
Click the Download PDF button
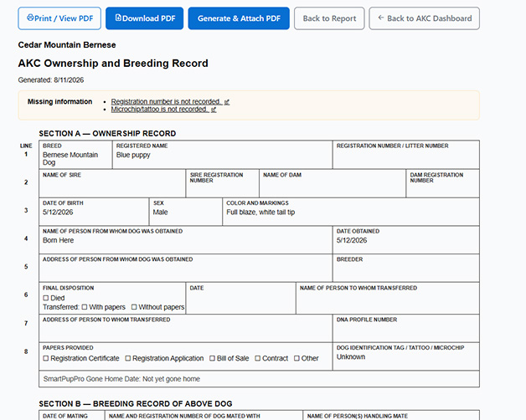(x=145, y=18)
